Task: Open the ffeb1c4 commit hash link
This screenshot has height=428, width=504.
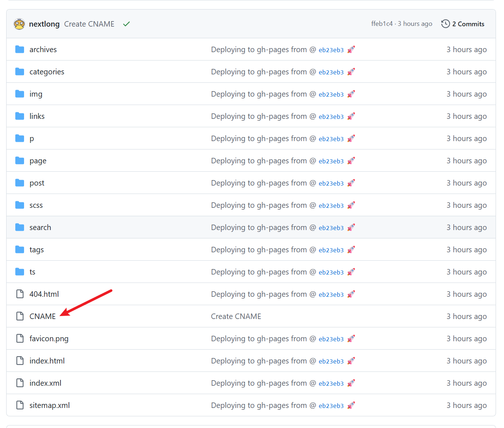Action: (x=382, y=24)
